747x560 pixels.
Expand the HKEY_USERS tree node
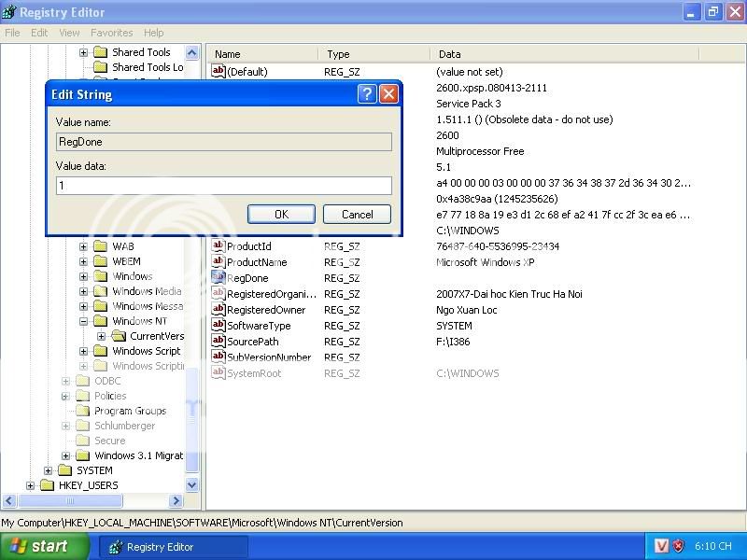(30, 485)
